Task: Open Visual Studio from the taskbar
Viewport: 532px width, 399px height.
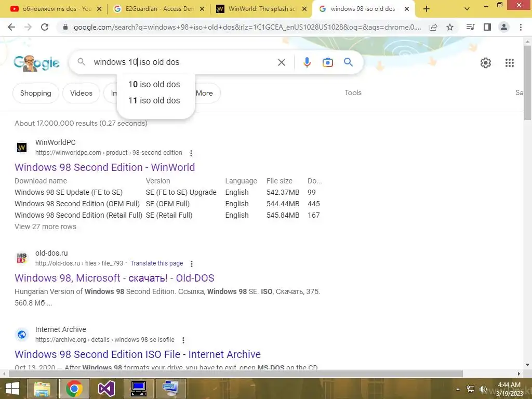Action: coord(106,389)
